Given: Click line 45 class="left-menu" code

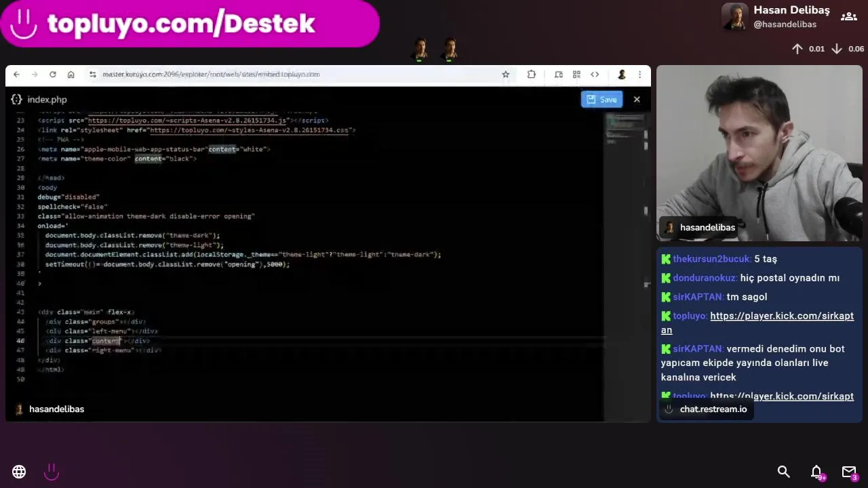Looking at the screenshot, I should point(102,331).
